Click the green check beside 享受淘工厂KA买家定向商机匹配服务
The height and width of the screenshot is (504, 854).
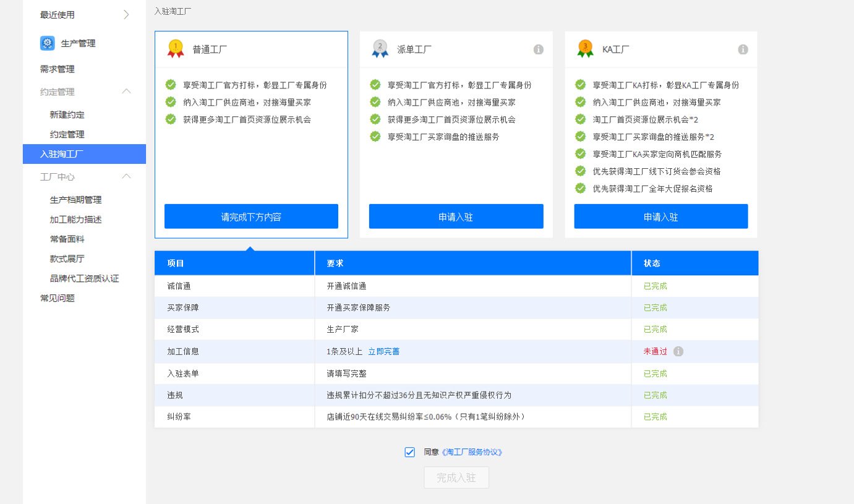click(x=580, y=153)
